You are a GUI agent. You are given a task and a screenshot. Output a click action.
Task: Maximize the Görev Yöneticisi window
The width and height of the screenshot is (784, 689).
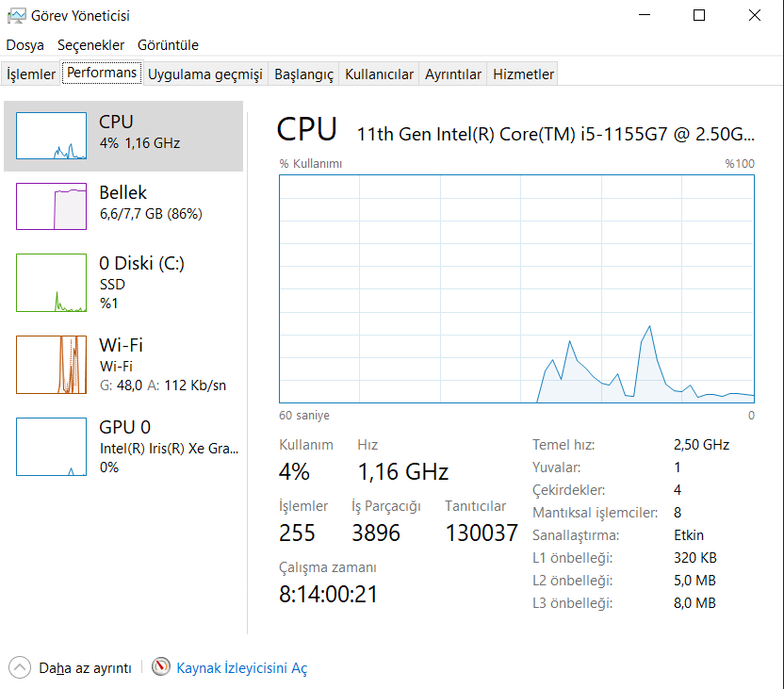pos(699,15)
